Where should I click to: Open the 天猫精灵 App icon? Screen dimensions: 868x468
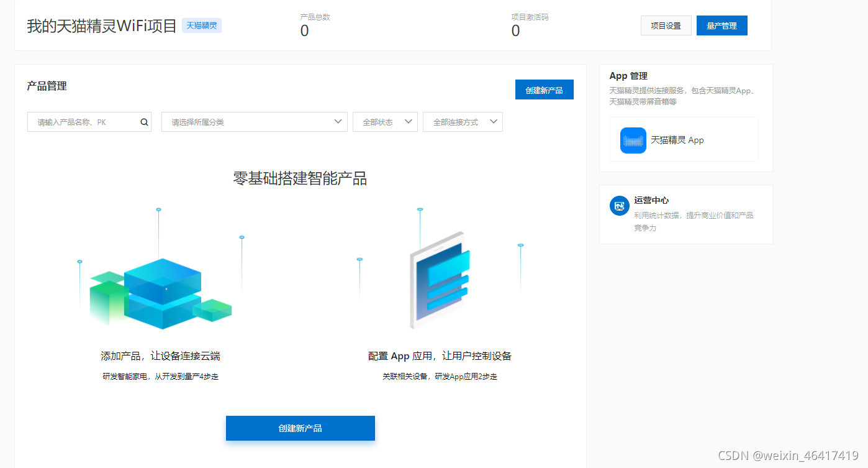click(x=633, y=140)
